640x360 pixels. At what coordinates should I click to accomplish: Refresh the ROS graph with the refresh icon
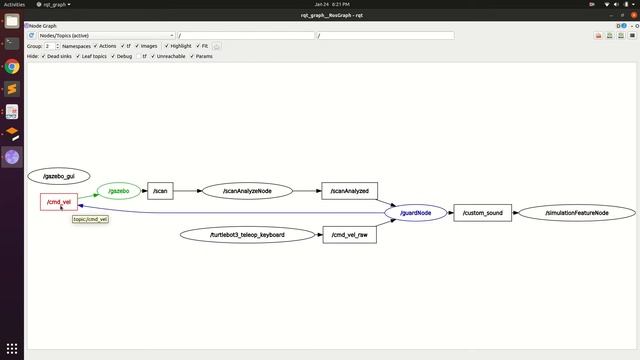pos(31,36)
